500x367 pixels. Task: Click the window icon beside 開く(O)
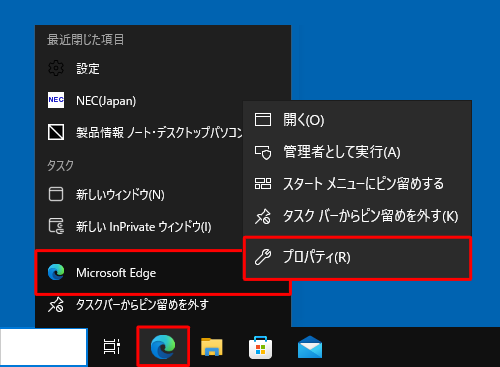tap(263, 120)
